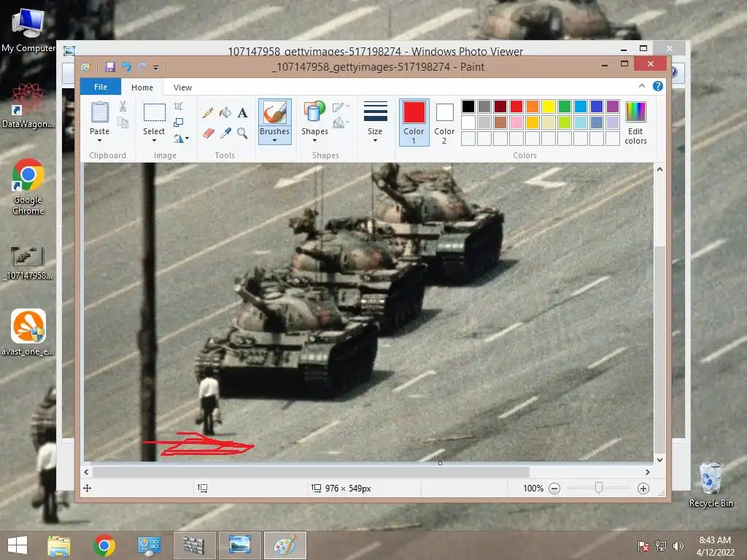Click the Edit colors rainbow icon
The image size is (747, 560).
[x=635, y=112]
